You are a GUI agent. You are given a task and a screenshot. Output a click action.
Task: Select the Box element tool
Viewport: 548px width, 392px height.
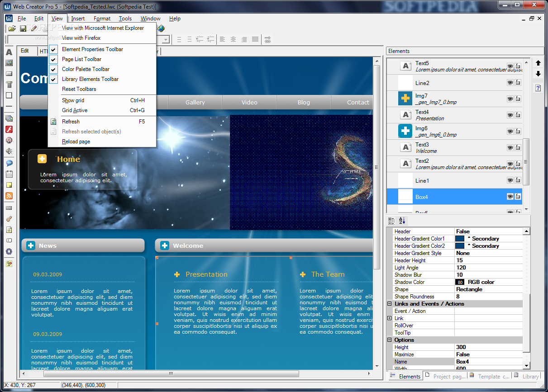(9, 95)
